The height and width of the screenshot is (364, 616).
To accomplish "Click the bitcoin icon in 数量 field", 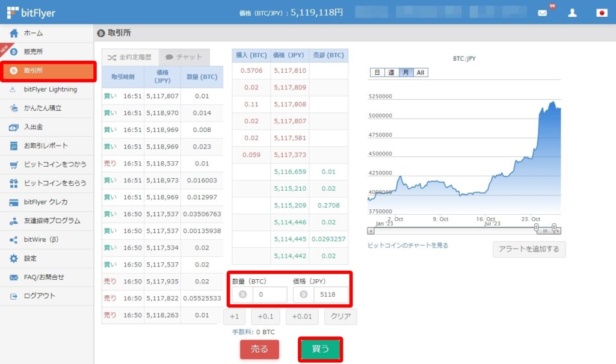I will 242,294.
